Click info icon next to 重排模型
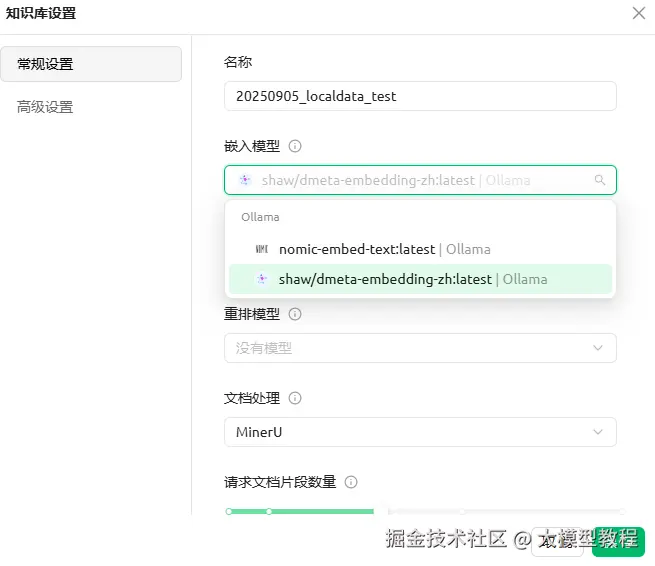The height and width of the screenshot is (566, 655). click(295, 314)
